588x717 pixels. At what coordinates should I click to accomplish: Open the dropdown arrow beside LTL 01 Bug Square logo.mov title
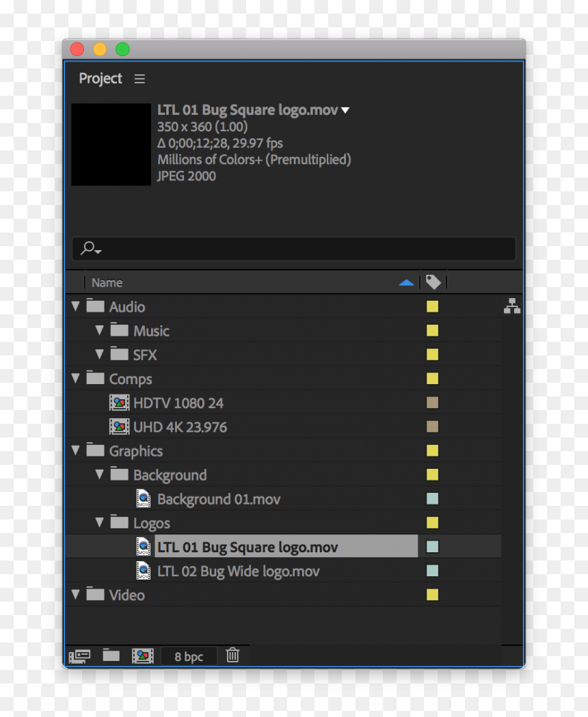tap(345, 110)
